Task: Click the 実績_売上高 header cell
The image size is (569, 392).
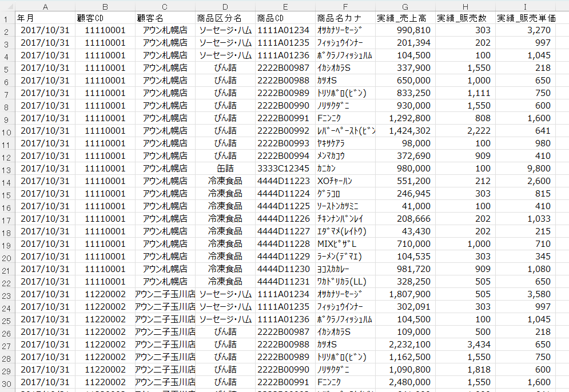Action: tap(405, 18)
